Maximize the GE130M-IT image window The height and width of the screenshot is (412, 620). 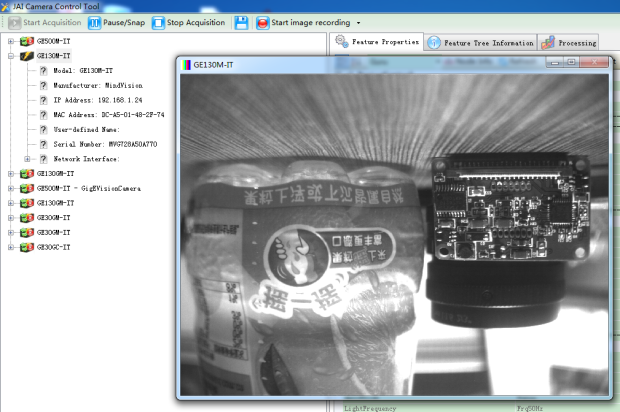click(x=571, y=62)
